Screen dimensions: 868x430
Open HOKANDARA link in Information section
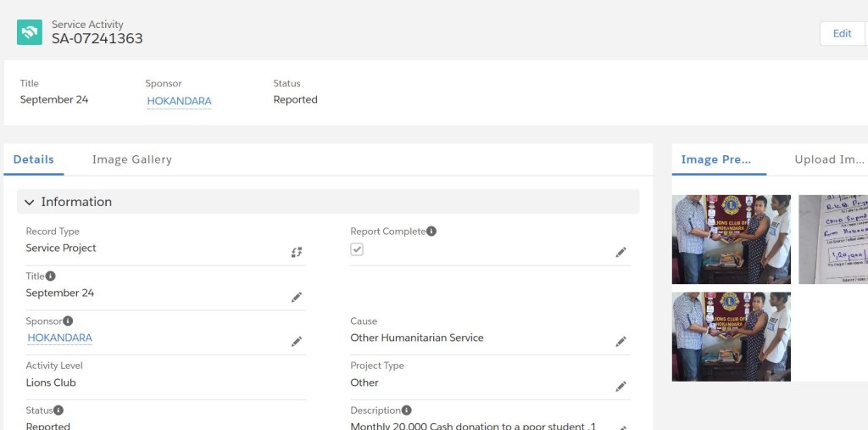60,338
